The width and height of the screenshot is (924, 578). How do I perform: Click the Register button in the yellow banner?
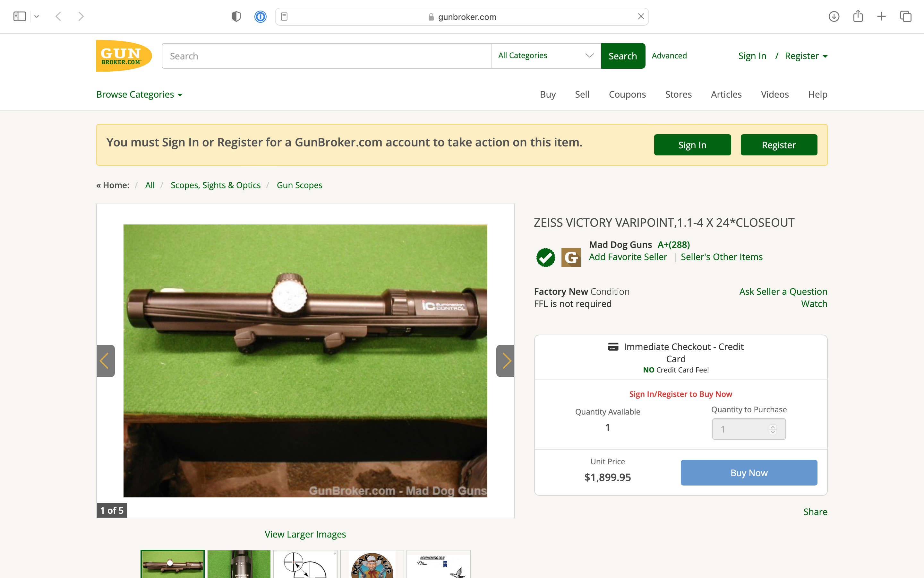coord(779,145)
